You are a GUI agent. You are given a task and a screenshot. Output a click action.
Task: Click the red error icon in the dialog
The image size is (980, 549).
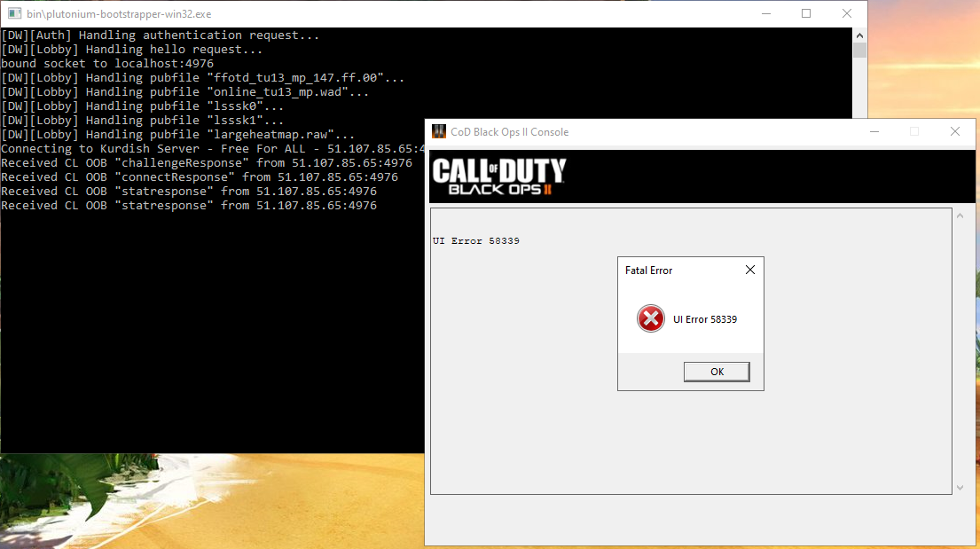coord(651,319)
